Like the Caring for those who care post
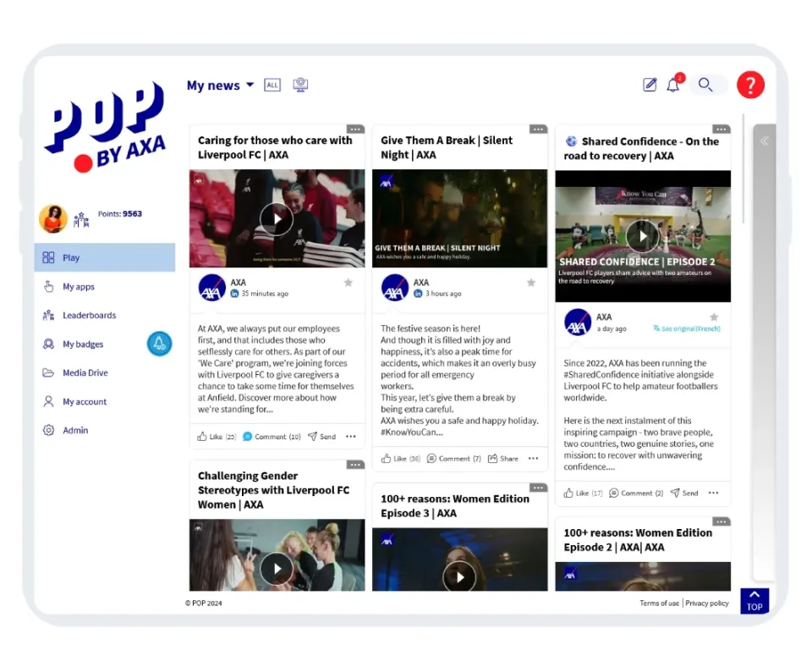The height and width of the screenshot is (667, 812). [x=217, y=437]
